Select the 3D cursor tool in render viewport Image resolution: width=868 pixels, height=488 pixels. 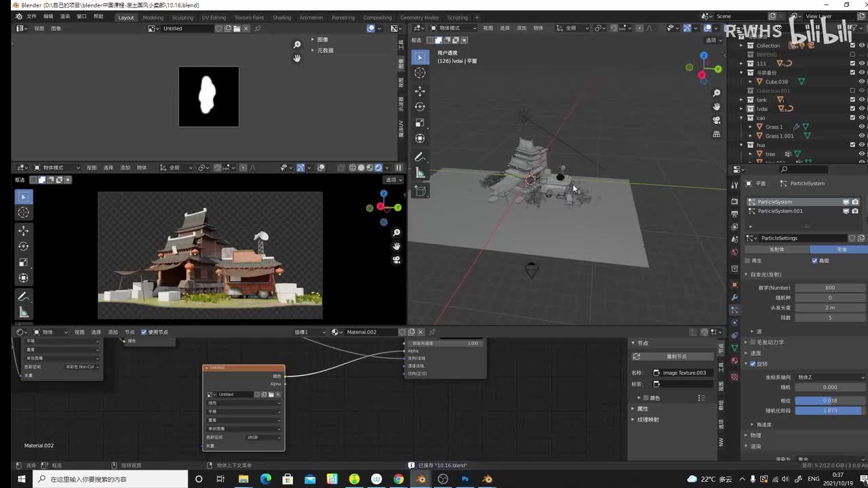(24, 213)
